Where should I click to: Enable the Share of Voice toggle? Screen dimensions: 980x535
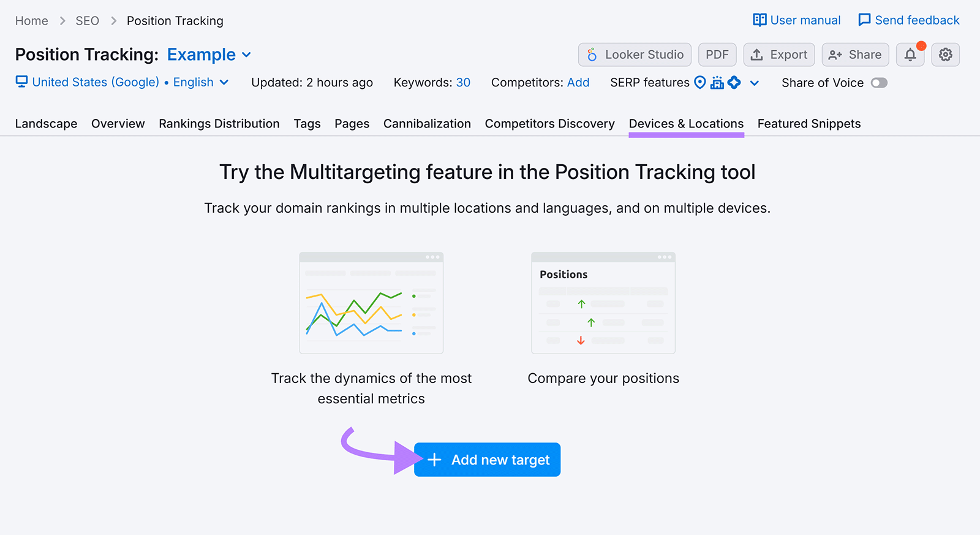click(x=879, y=83)
